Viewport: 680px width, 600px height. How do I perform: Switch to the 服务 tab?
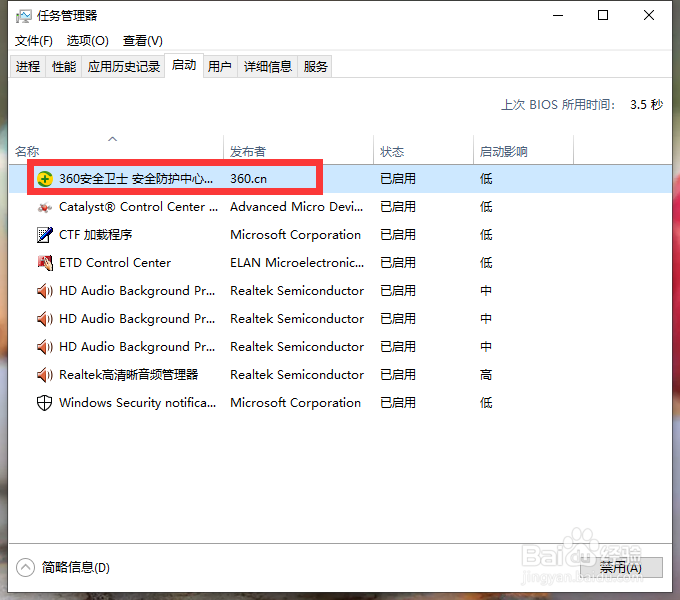tap(315, 66)
